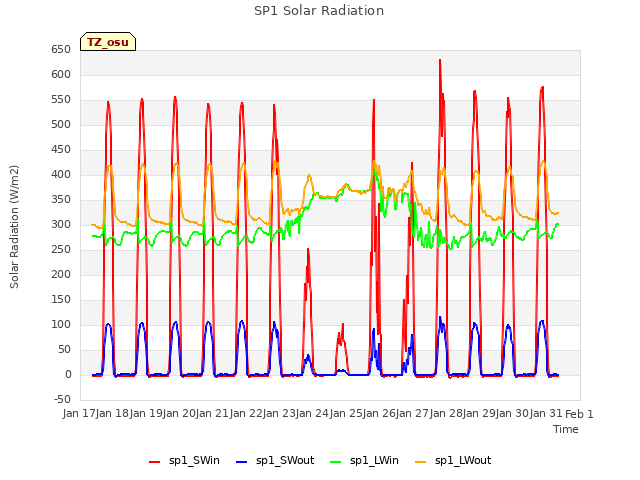The width and height of the screenshot is (640, 480).
Task: Click the Jan 17 x-axis tick label
Action: coord(79,413)
